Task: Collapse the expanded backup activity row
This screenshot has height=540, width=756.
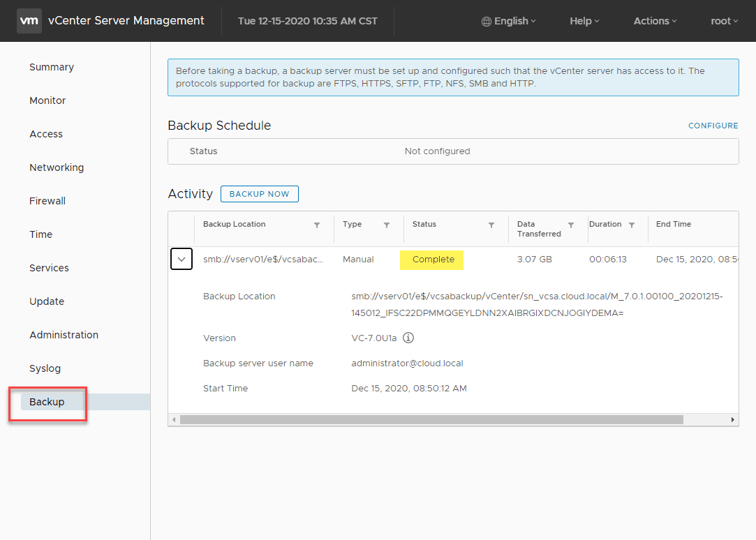Action: pyautogui.click(x=181, y=259)
